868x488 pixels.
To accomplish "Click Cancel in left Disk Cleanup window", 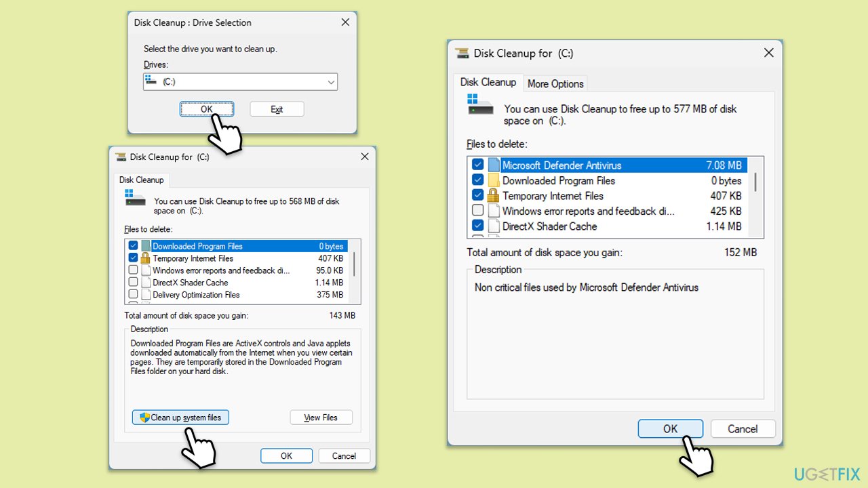I will (x=344, y=456).
